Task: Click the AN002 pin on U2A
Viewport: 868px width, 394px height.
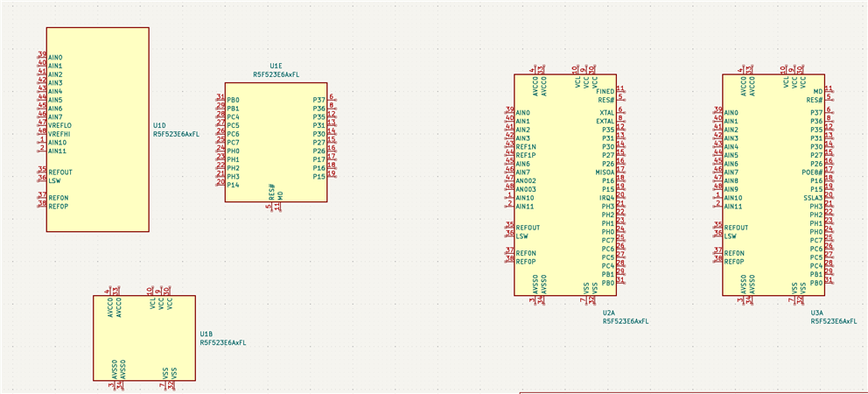Action: click(x=525, y=180)
